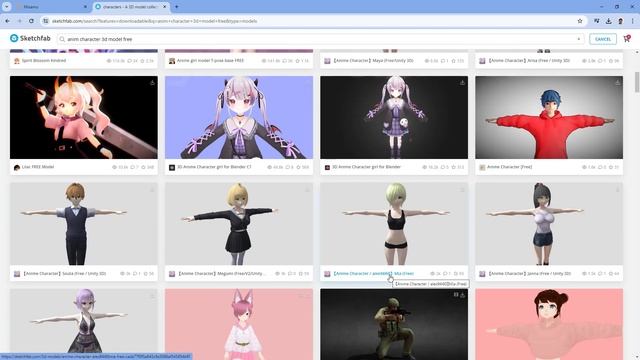Open 3D Anime Character girl for Blender CT link
This screenshot has height=360, width=640.
point(214,167)
